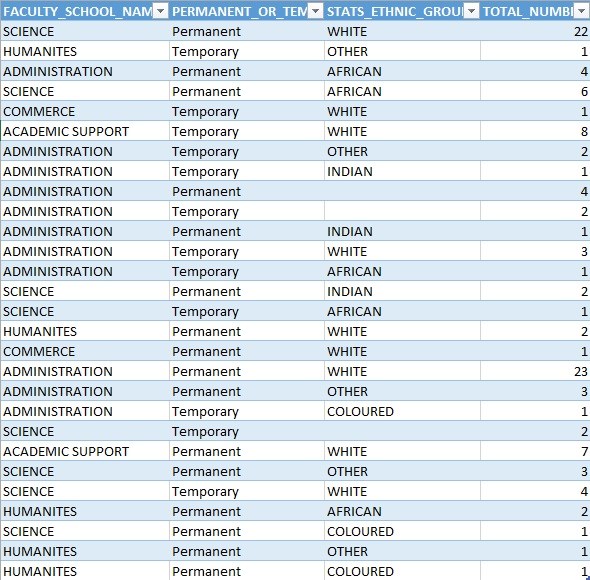Click WHITE in the ADMINISTRATION Temporary row
590x580 pixels.
(347, 252)
